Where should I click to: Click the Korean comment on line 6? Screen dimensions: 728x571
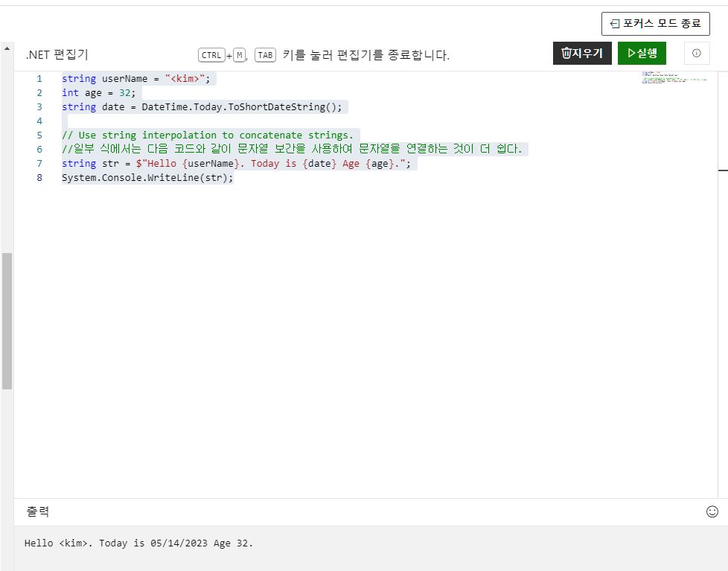coord(292,149)
